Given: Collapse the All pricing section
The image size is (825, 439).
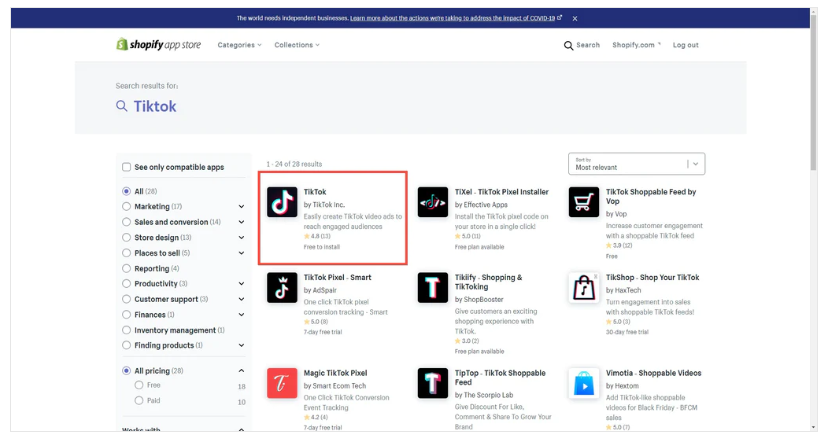Looking at the screenshot, I should point(241,371).
